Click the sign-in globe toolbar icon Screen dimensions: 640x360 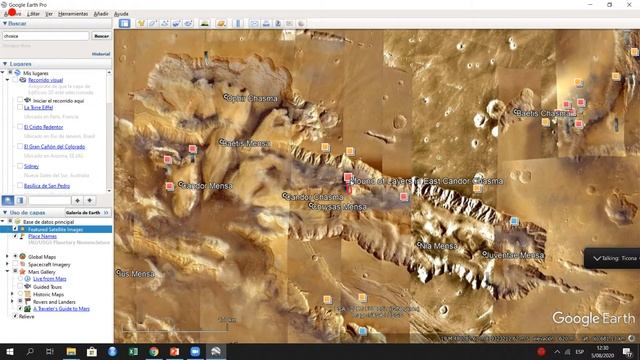click(x=301, y=23)
